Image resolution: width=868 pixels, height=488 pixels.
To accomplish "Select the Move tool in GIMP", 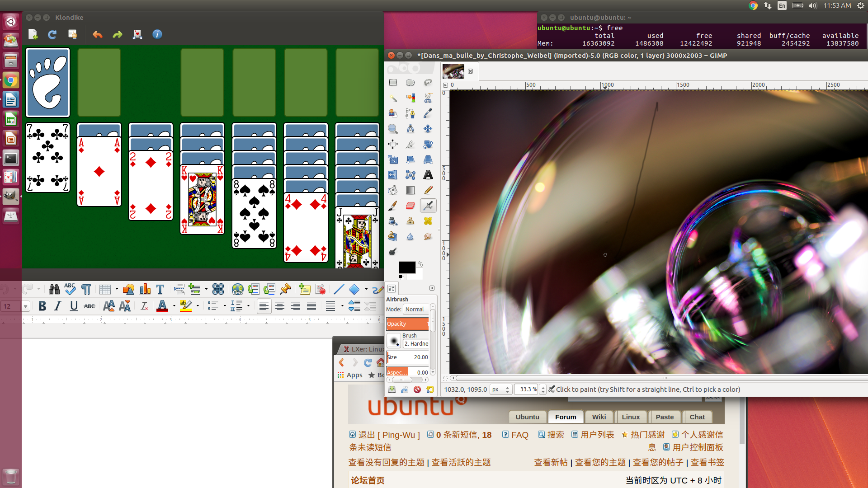I will (428, 129).
